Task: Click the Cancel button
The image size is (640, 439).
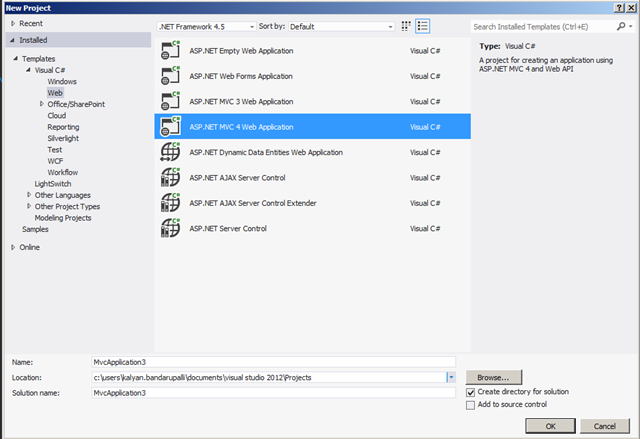Action: 604,426
